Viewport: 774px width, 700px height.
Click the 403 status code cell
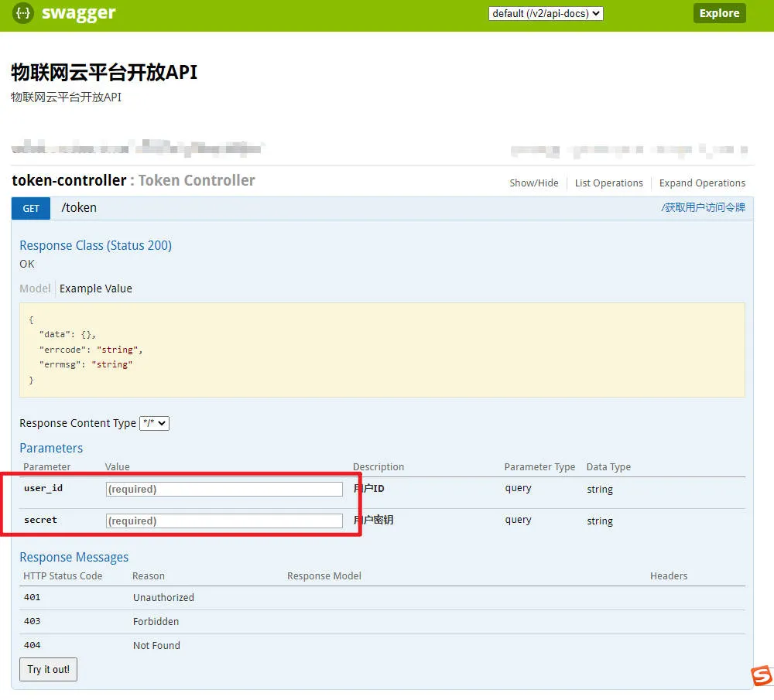(x=32, y=621)
